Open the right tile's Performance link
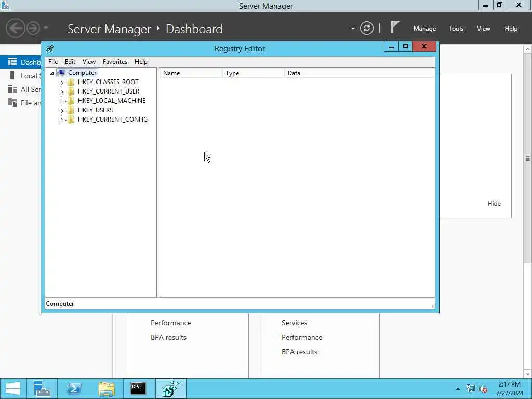 pos(302,337)
